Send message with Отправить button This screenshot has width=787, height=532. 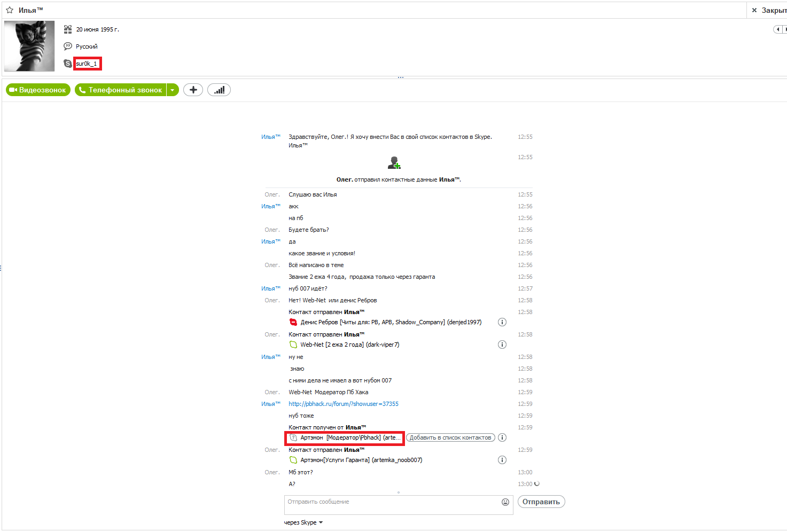coord(541,502)
